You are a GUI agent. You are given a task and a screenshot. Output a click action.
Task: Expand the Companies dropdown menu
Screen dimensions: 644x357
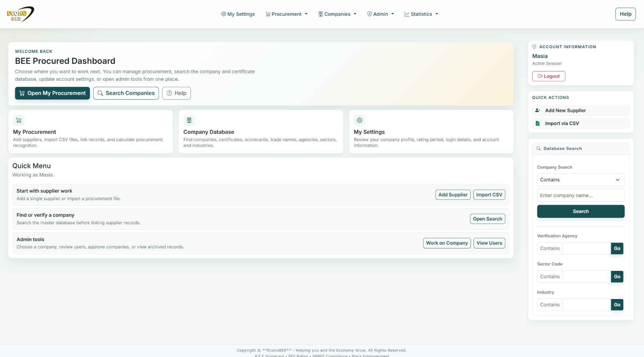tap(337, 14)
